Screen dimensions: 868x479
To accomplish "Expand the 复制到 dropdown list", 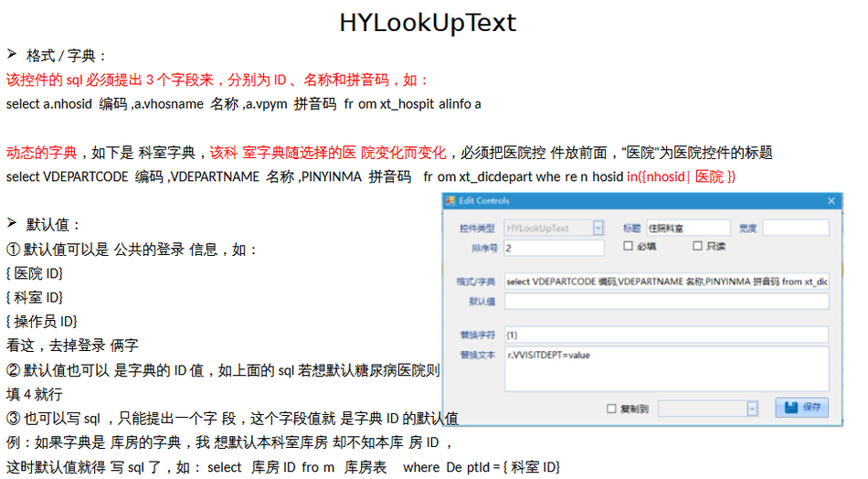I will pos(751,409).
